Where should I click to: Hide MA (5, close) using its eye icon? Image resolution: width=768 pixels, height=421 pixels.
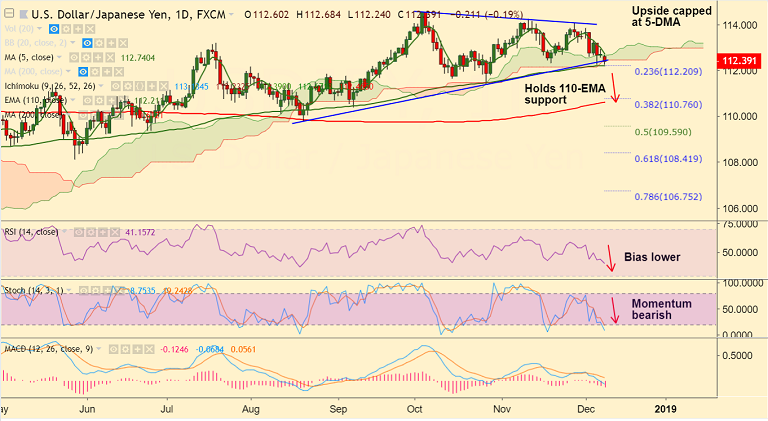pyautogui.click(x=74, y=57)
